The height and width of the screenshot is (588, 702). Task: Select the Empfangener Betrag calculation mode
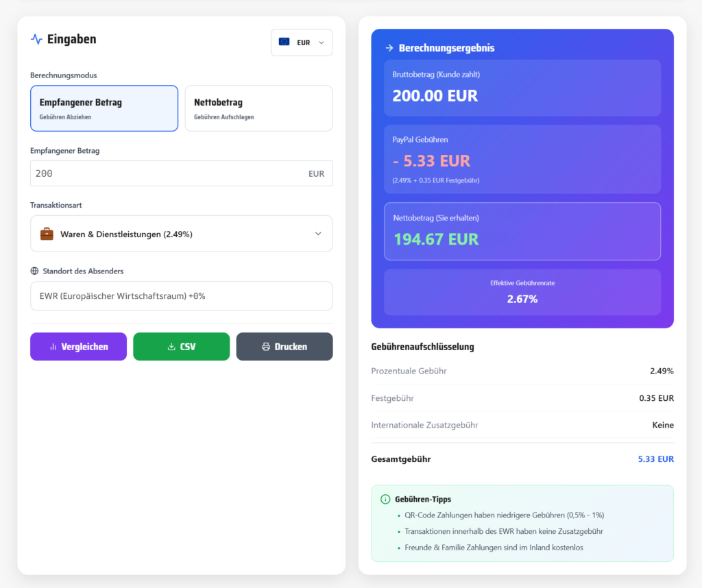104,108
